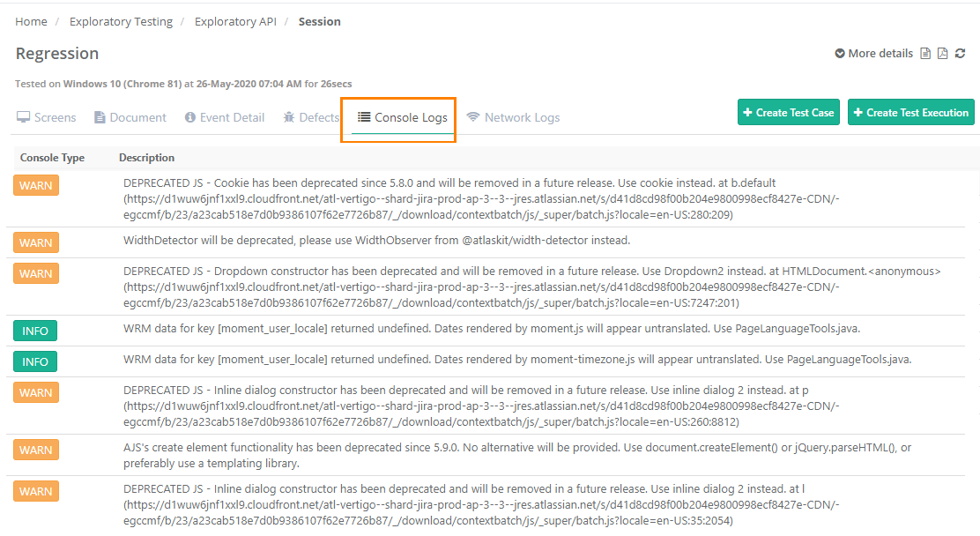
Task: Click the INFO badge for moment-timezone.js message
Action: (35, 361)
